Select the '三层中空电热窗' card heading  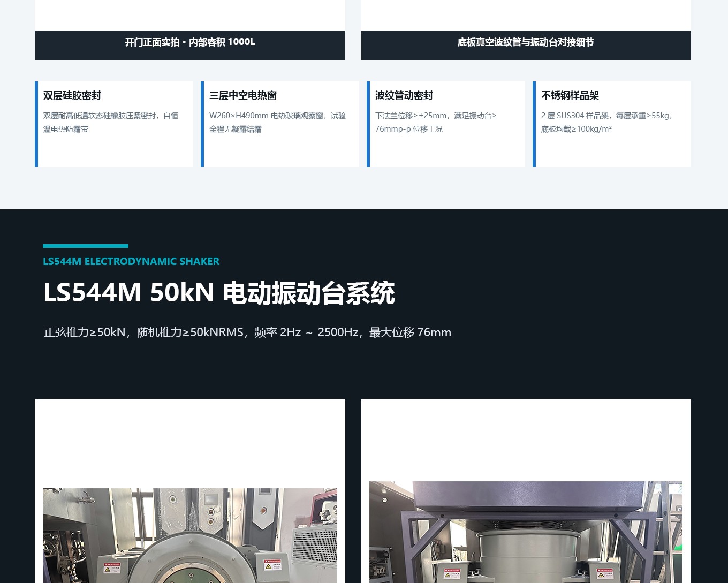[243, 95]
